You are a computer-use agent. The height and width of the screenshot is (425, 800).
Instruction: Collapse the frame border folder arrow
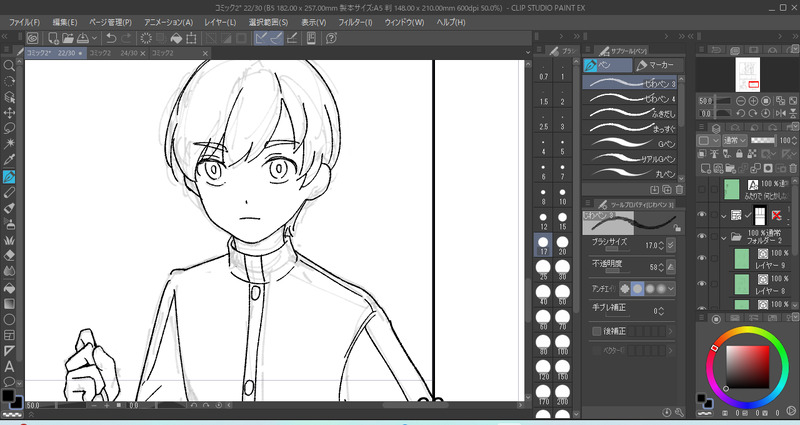pyautogui.click(x=723, y=216)
